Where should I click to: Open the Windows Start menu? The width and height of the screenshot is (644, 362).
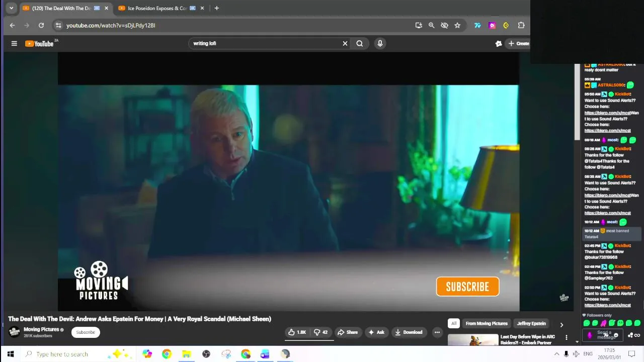(x=11, y=354)
